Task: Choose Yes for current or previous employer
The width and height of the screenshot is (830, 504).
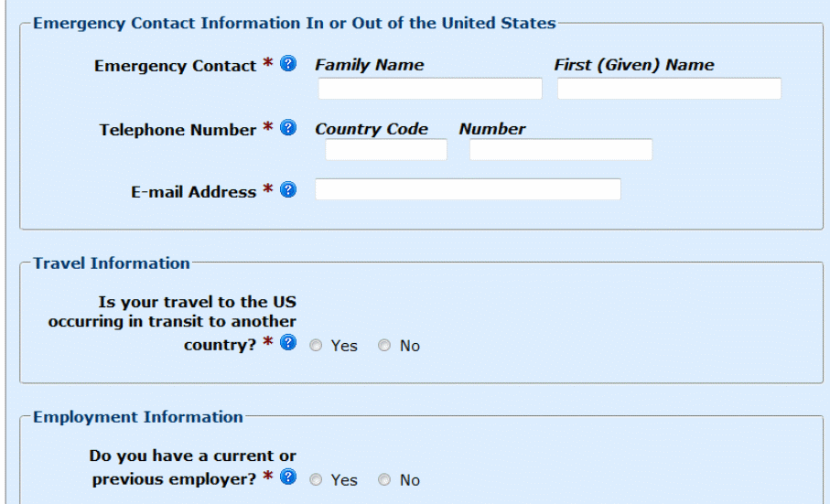Action: (x=317, y=480)
